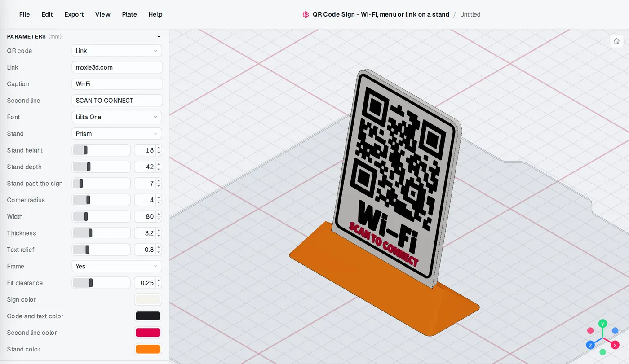Open the Frame dropdown showing Yes
The width and height of the screenshot is (629, 364).
coord(117,266)
